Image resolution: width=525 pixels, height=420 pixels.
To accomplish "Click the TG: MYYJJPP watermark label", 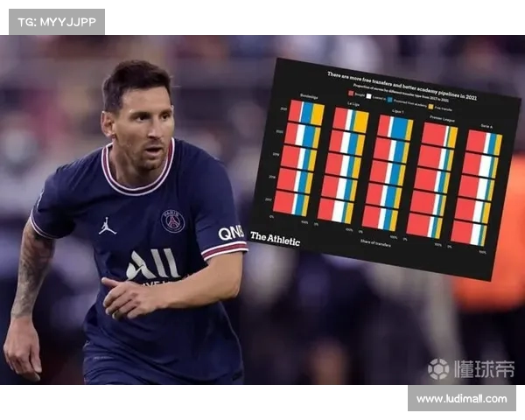I will (x=56, y=22).
